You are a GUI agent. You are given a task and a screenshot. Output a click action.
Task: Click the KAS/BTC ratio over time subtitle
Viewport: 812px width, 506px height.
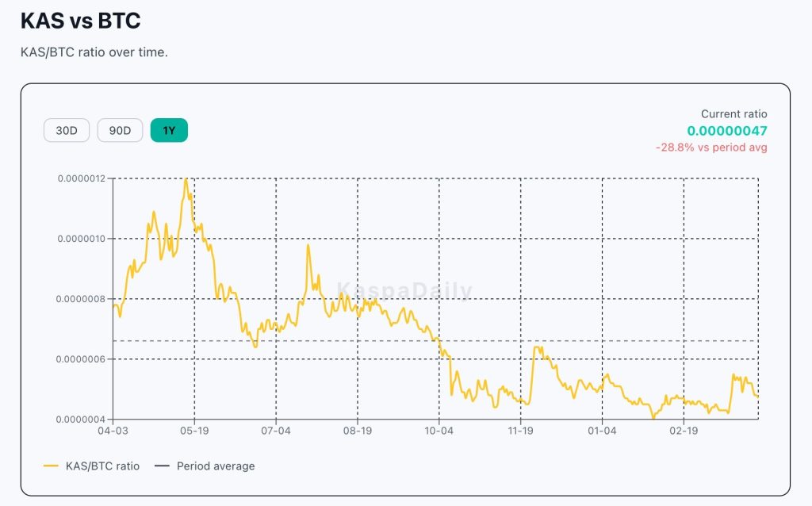[94, 52]
